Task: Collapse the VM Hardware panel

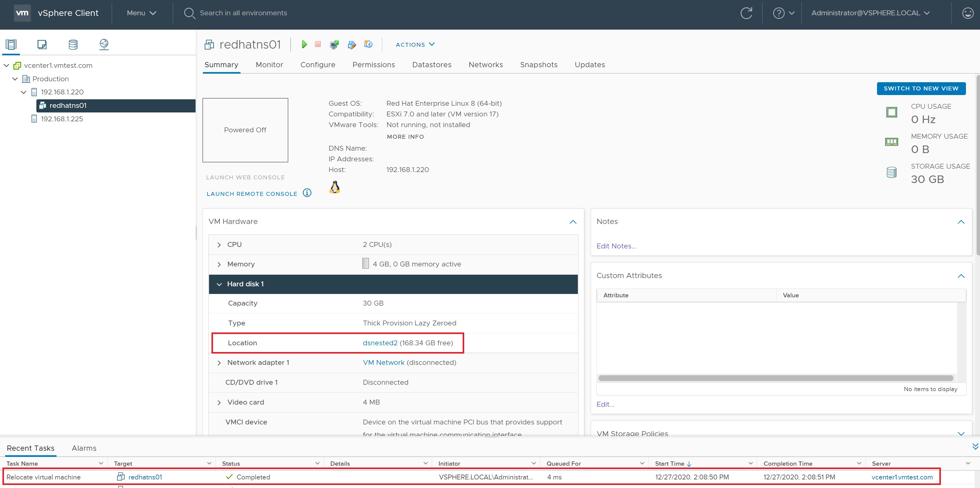Action: click(x=573, y=222)
